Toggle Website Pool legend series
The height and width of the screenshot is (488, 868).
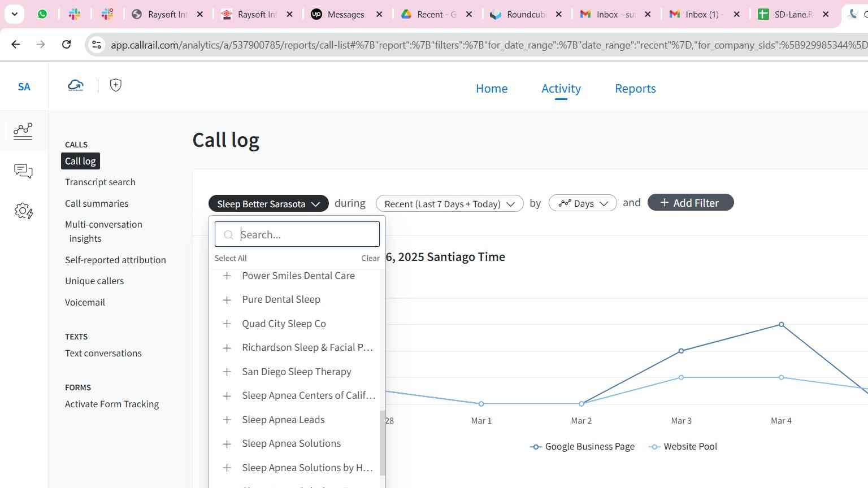pos(683,446)
